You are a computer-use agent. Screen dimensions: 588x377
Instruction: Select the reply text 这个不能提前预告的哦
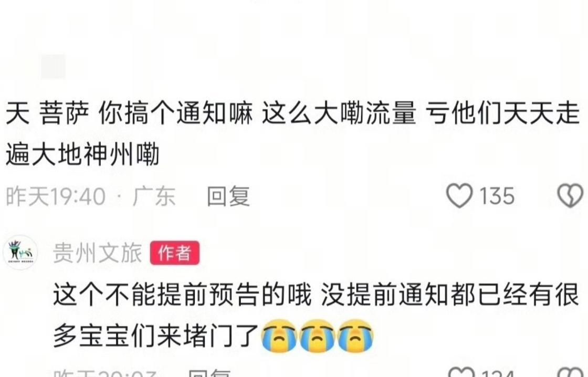(182, 295)
